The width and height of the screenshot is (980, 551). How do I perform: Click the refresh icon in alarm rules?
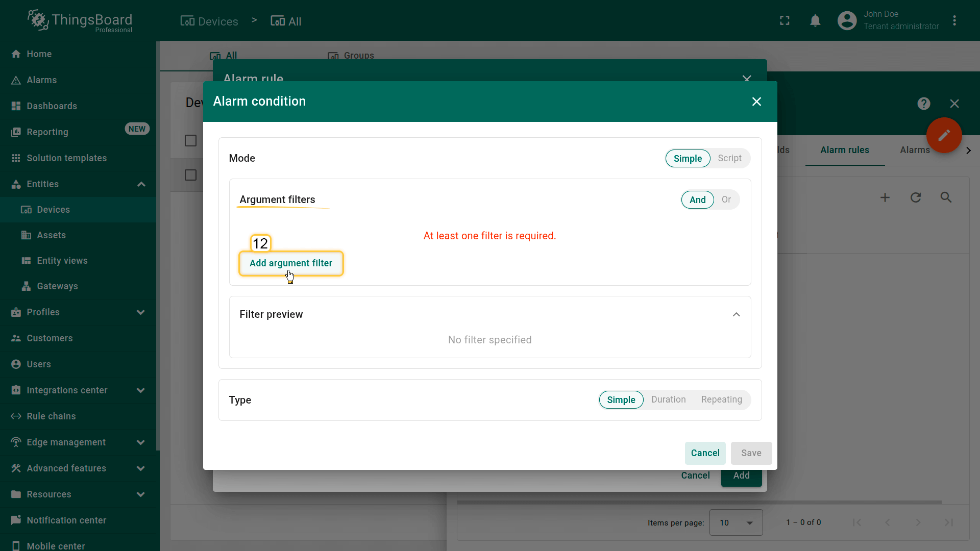click(x=916, y=197)
